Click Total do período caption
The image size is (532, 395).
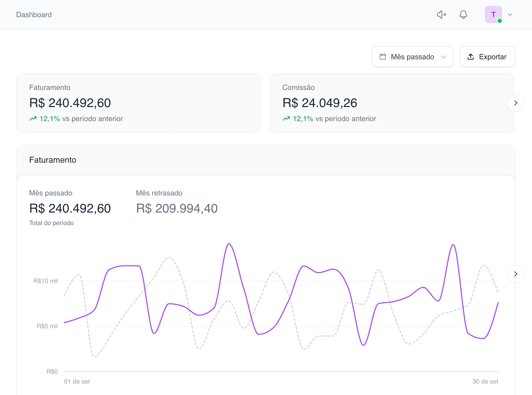[51, 223]
